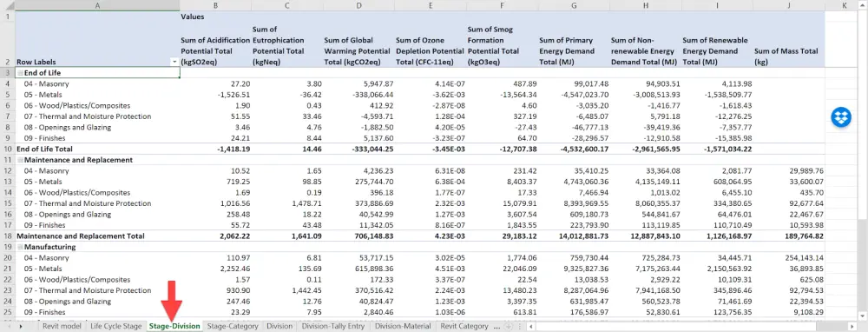The height and width of the screenshot is (332, 868).
Task: Show more sheet tabs via the ellipsis
Action: [496, 327]
